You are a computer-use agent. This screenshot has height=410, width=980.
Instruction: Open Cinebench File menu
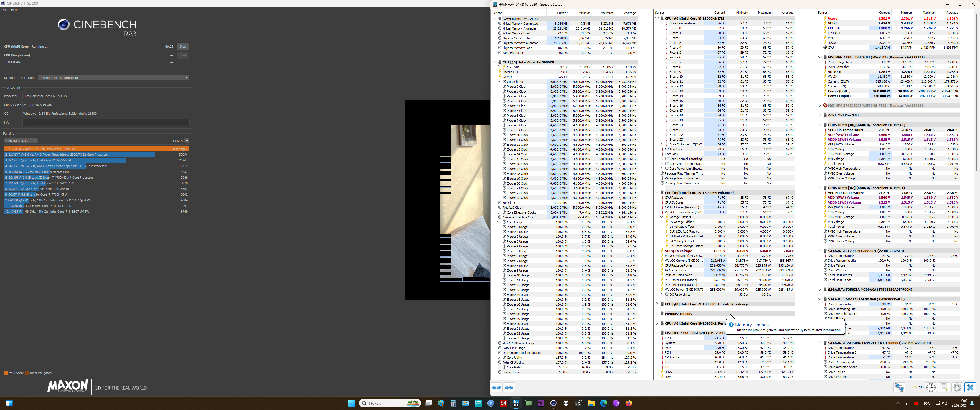point(5,10)
